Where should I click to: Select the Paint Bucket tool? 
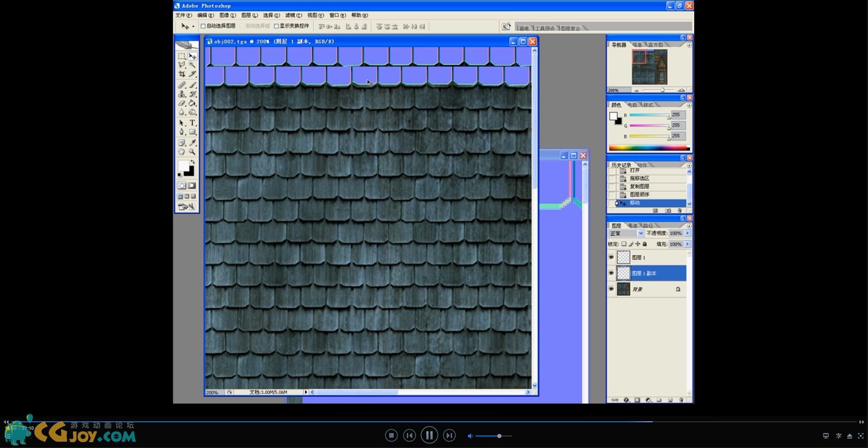(x=192, y=103)
